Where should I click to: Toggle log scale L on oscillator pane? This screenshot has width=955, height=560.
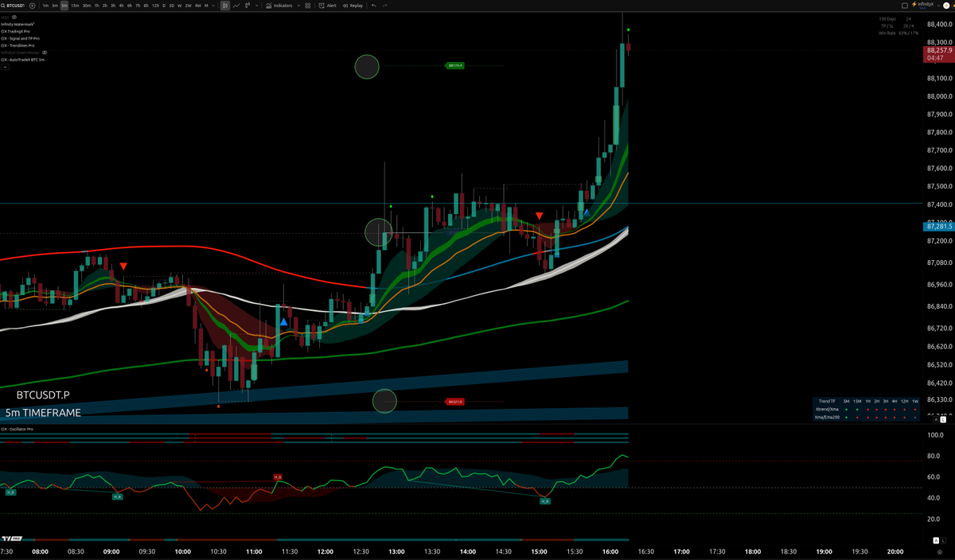[942, 540]
